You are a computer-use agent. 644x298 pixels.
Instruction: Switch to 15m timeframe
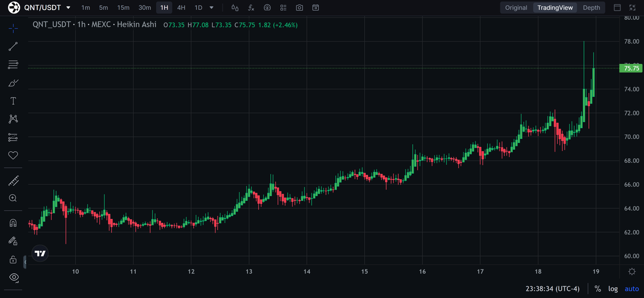123,8
